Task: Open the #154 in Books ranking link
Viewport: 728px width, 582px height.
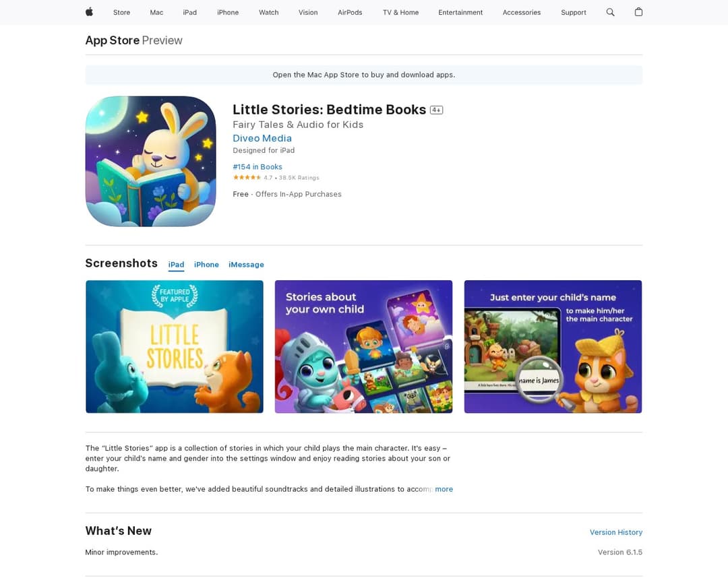Action: click(x=257, y=166)
